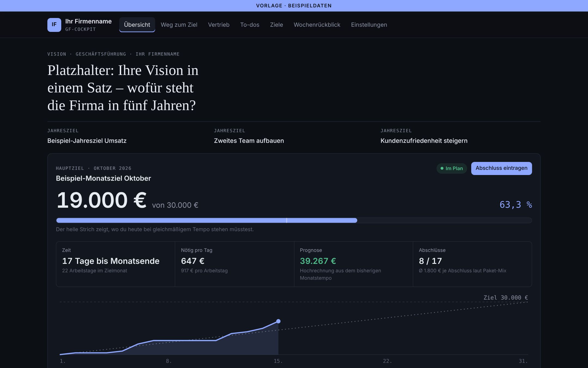Click the Ihr Firmenname title
588x368 pixels.
coord(88,21)
